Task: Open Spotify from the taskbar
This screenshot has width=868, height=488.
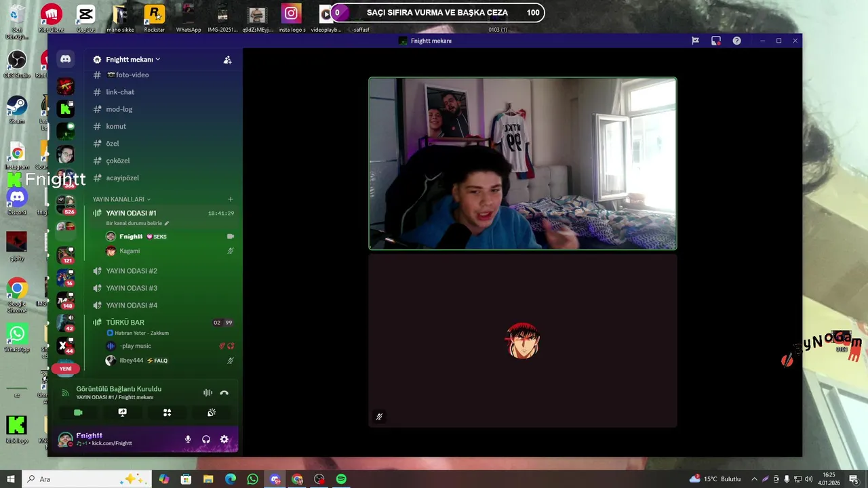Action: point(341,479)
